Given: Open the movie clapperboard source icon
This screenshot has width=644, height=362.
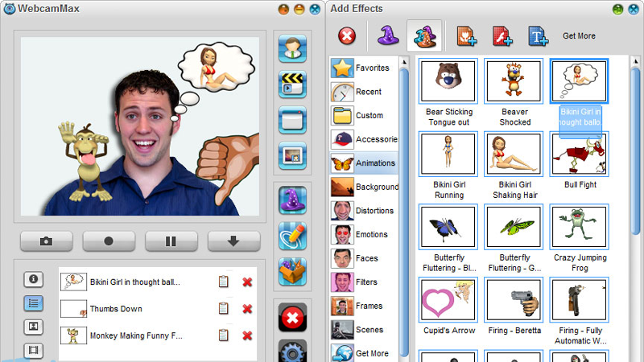Looking at the screenshot, I should point(292,84).
